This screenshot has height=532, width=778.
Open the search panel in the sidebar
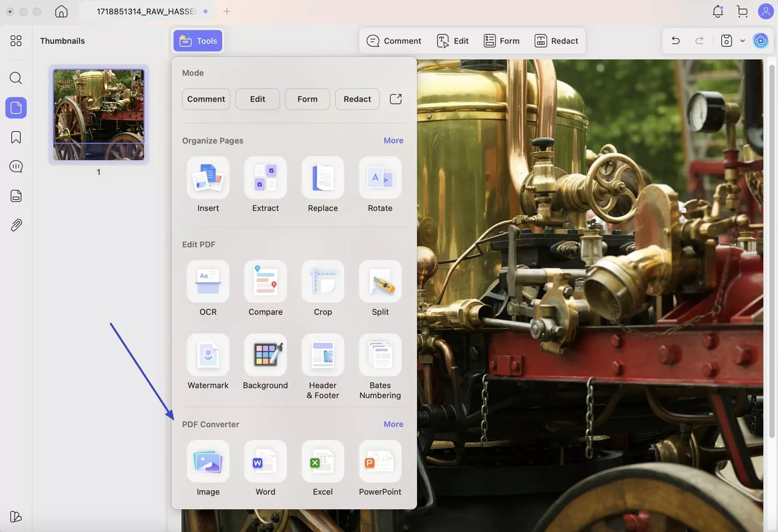[16, 78]
